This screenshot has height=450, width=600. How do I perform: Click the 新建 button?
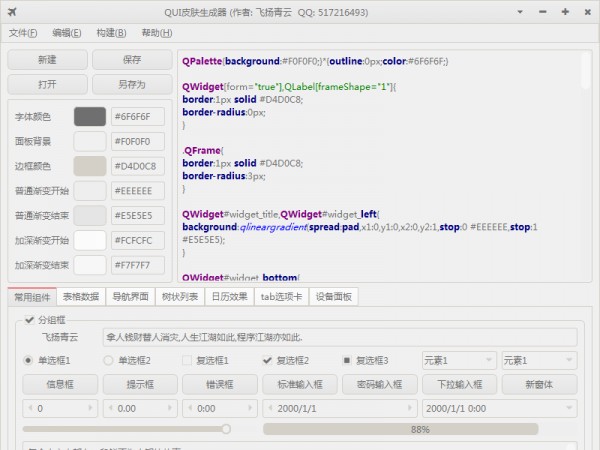click(47, 60)
